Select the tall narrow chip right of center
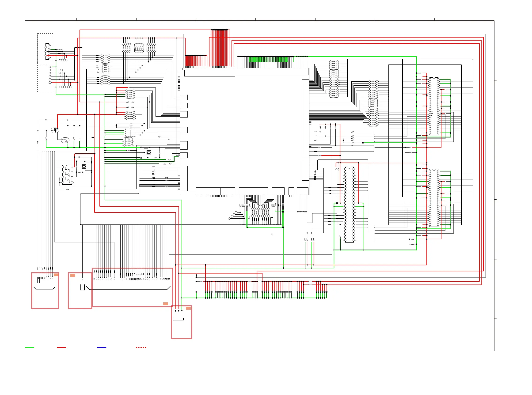Screen dimensions: 532x395 pos(349,205)
